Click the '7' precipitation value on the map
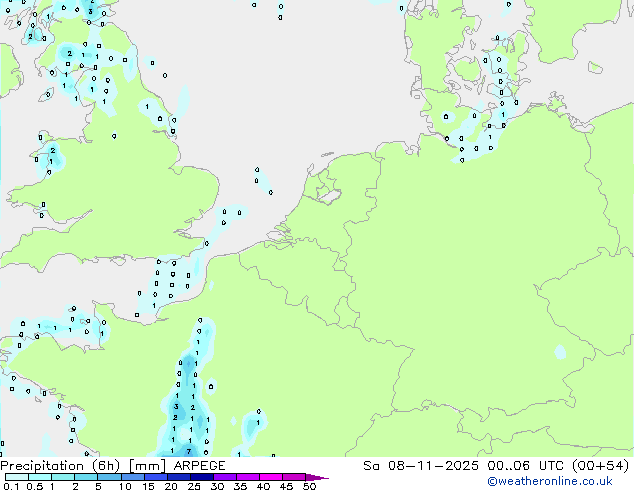634x490 pixels. tap(188, 452)
